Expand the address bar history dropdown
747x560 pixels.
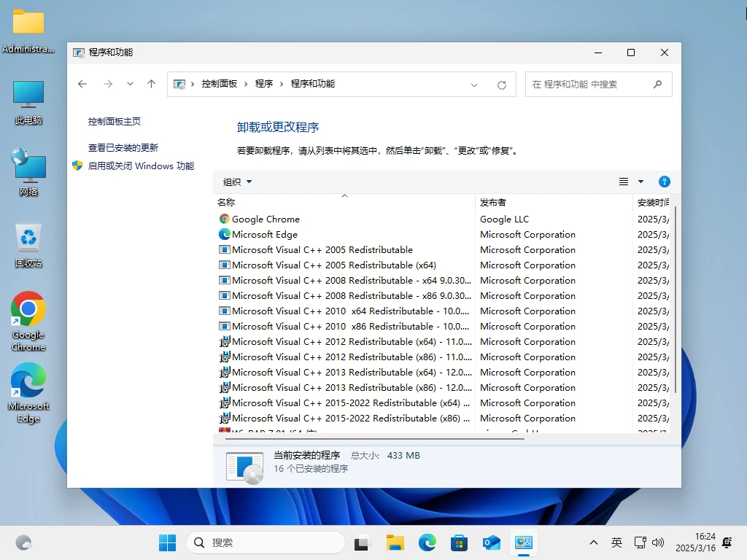[474, 85]
